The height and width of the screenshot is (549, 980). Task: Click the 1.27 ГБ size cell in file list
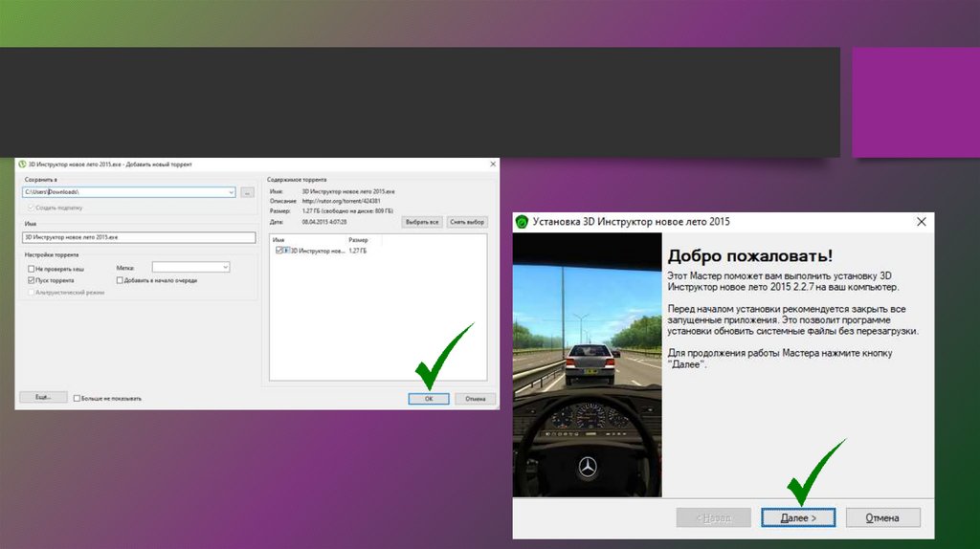coord(358,252)
